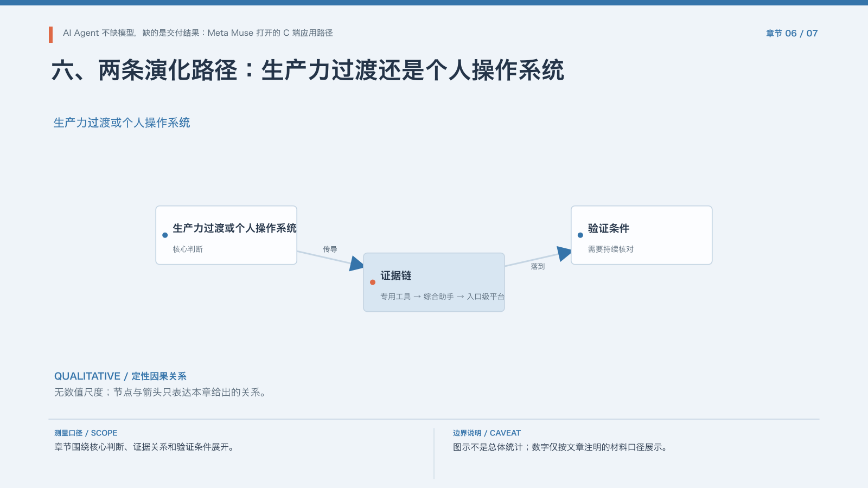
Task: Select the header text about Meta Muse
Action: (x=197, y=33)
